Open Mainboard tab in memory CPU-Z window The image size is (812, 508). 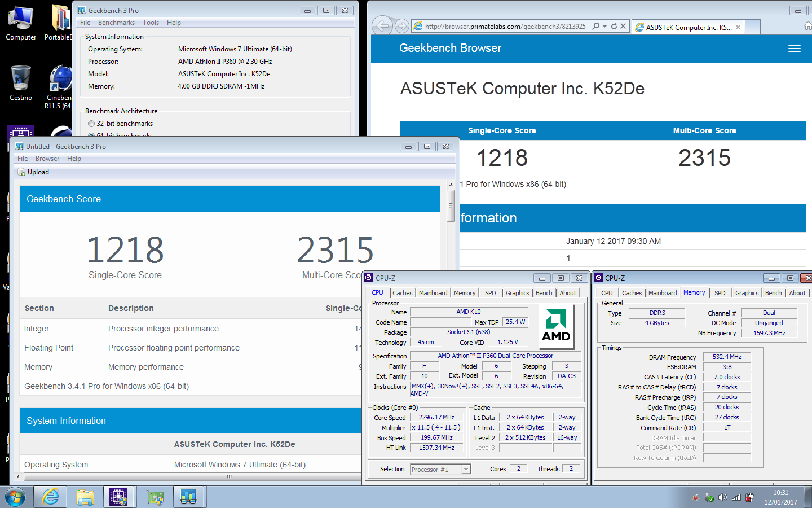[x=663, y=293]
